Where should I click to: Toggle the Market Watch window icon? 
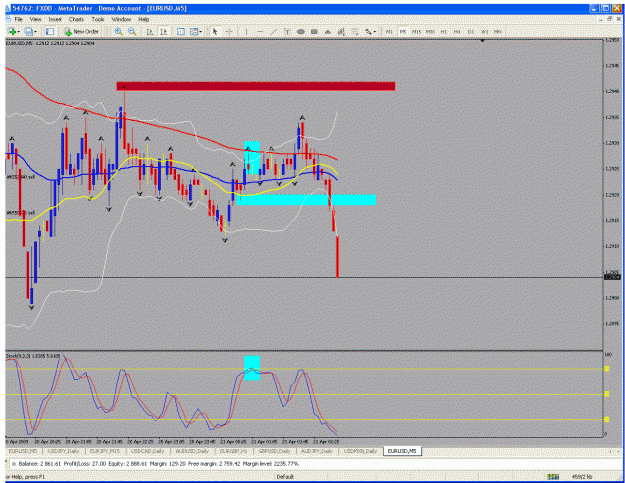click(x=50, y=31)
